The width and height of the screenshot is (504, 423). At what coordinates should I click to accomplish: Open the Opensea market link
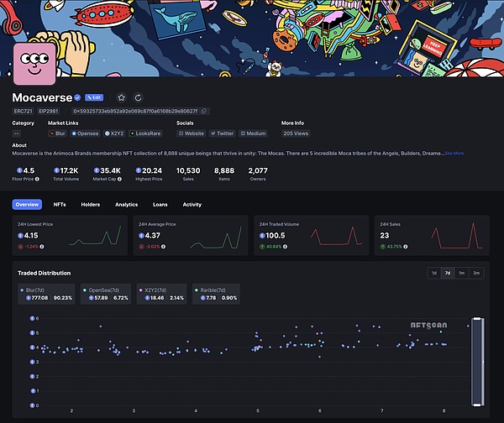pyautogui.click(x=86, y=133)
